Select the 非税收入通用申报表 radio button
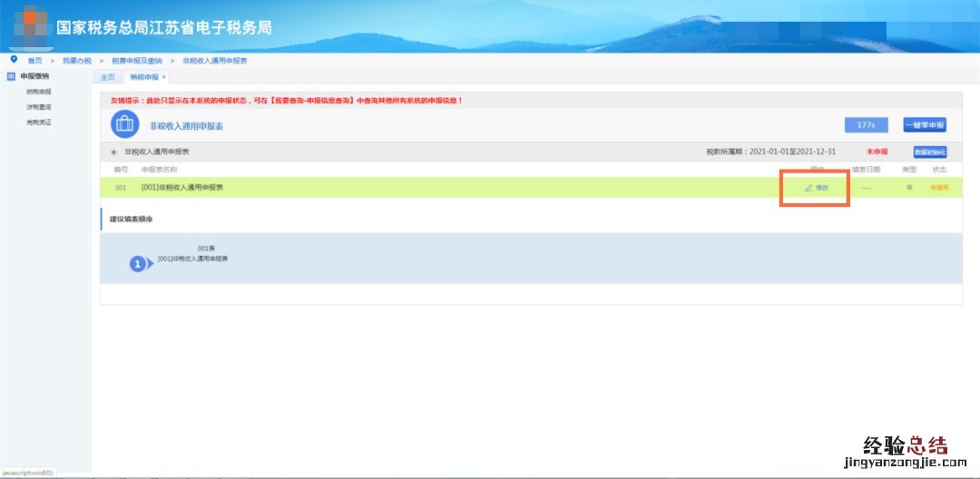 (x=113, y=152)
